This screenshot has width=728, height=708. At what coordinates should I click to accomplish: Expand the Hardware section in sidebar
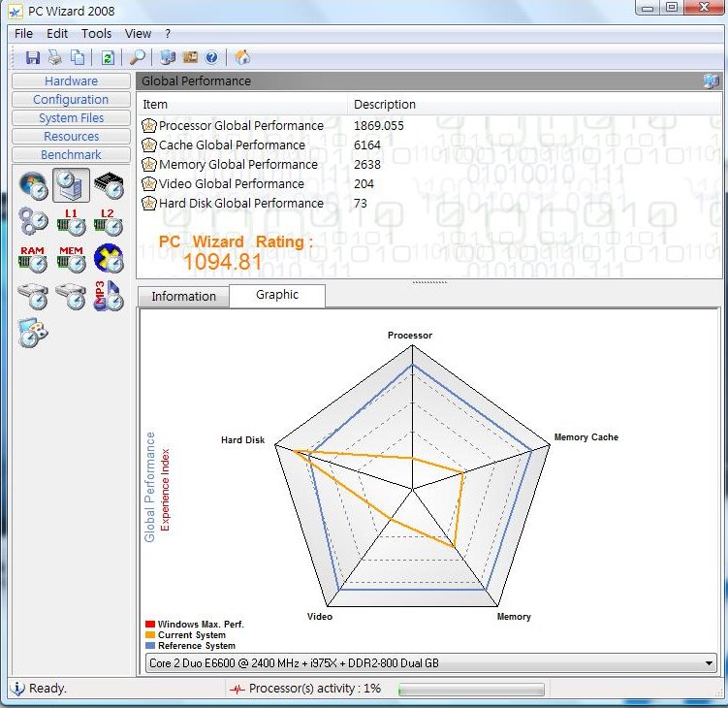coord(71,81)
